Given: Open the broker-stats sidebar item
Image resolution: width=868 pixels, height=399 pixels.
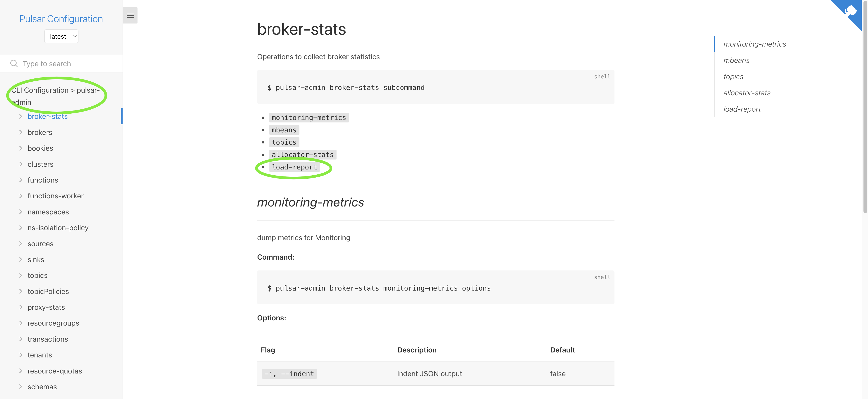Looking at the screenshot, I should [47, 117].
